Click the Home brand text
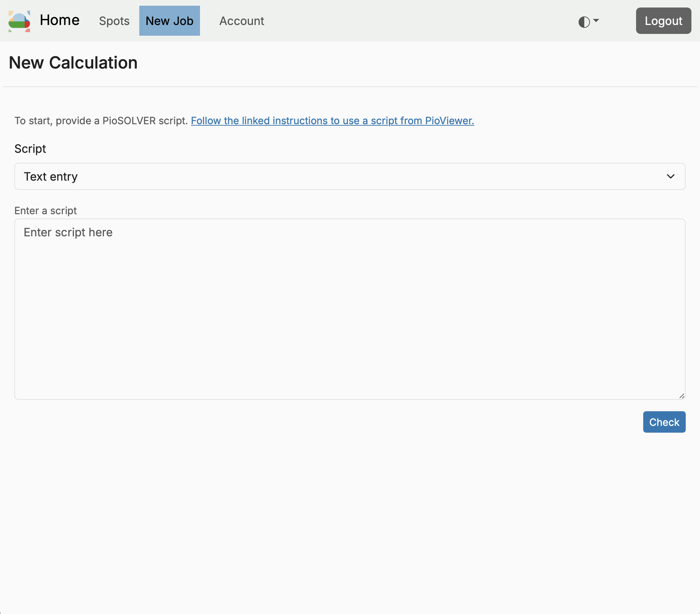 pyautogui.click(x=60, y=20)
